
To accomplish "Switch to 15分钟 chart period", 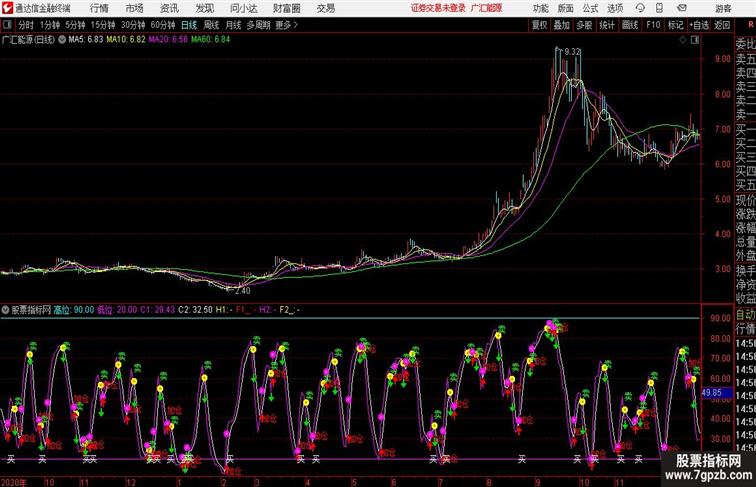I will point(103,25).
